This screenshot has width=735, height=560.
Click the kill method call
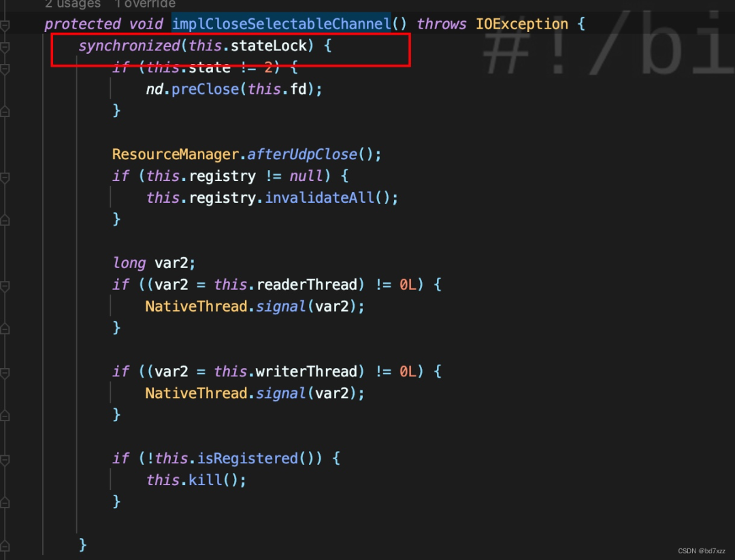(206, 480)
